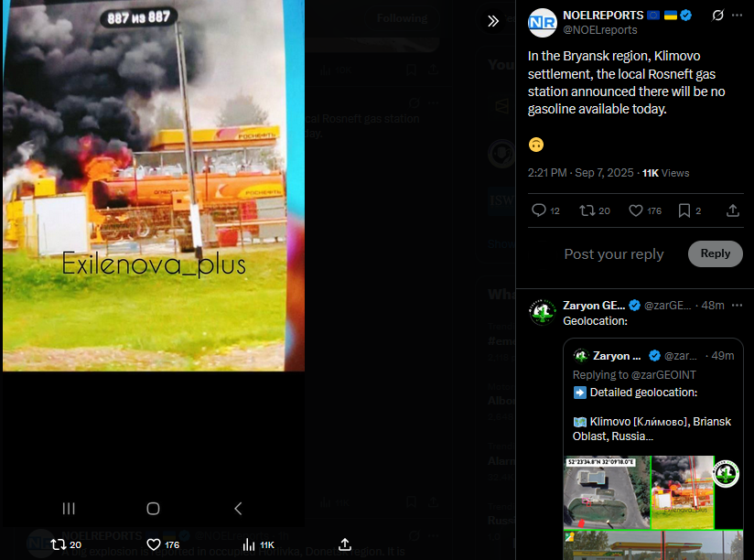This screenshot has height=560, width=754.
Task: Open the 11K Views analytics link
Action: coord(665,173)
